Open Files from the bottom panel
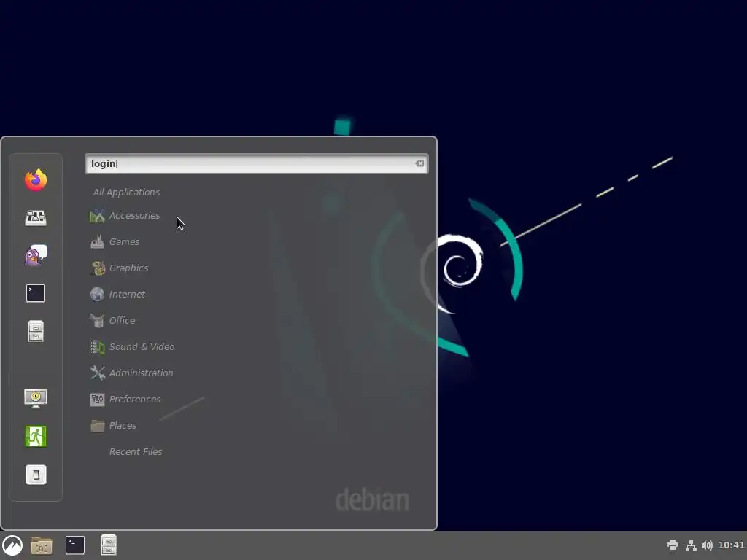Viewport: 747px width, 560px height. point(109,545)
